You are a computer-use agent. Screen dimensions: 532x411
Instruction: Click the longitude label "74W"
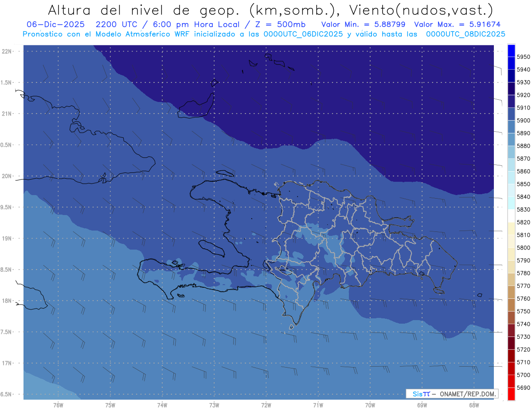pos(162,405)
